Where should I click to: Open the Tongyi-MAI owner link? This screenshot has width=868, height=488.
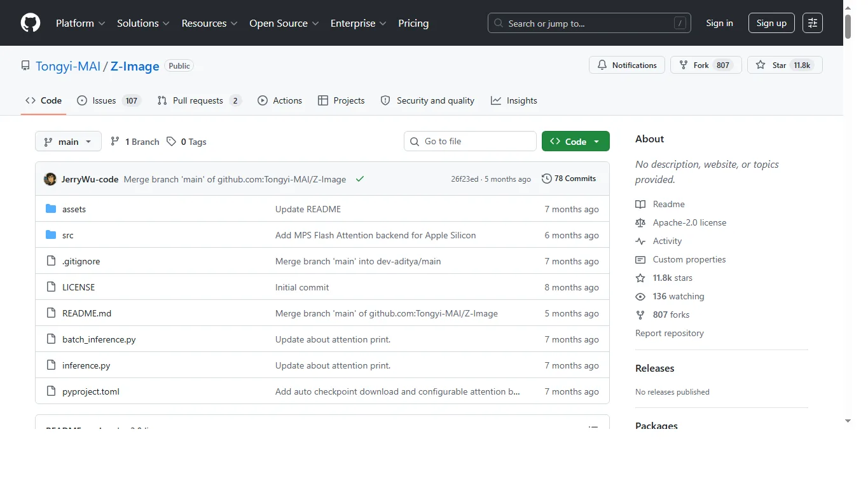click(x=68, y=66)
